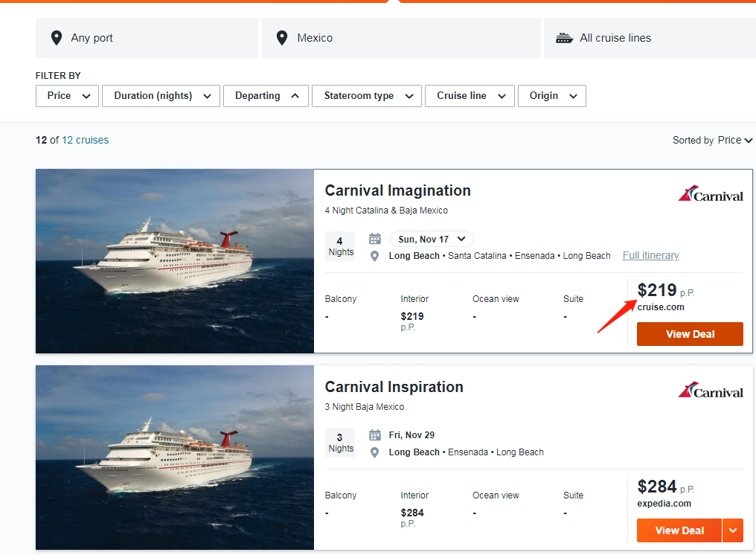Image resolution: width=756 pixels, height=555 pixels.
Task: Open the Origin filter dropdown
Action: pyautogui.click(x=552, y=96)
